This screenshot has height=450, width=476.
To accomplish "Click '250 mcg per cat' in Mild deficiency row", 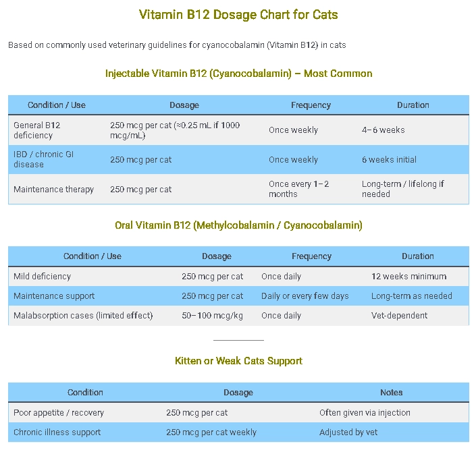I will click(213, 277).
